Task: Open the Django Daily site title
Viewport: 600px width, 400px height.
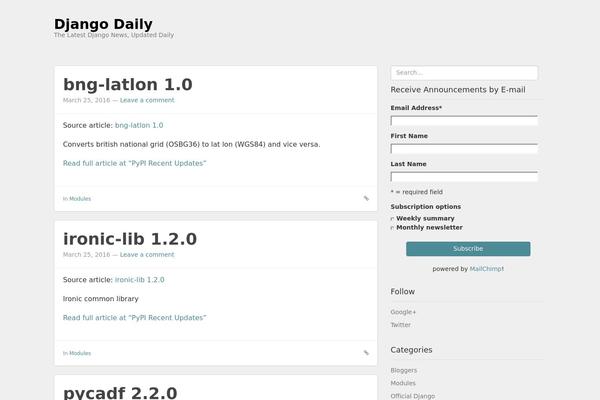Action: click(103, 24)
